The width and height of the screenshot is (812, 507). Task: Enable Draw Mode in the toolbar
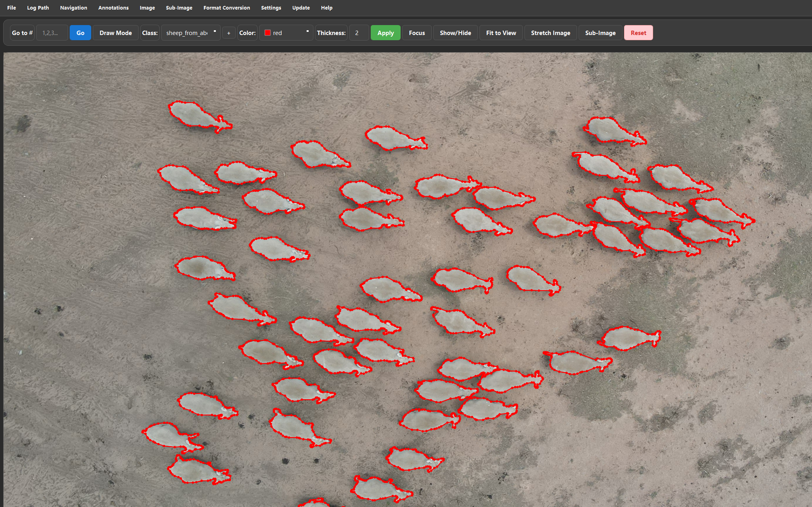(115, 33)
